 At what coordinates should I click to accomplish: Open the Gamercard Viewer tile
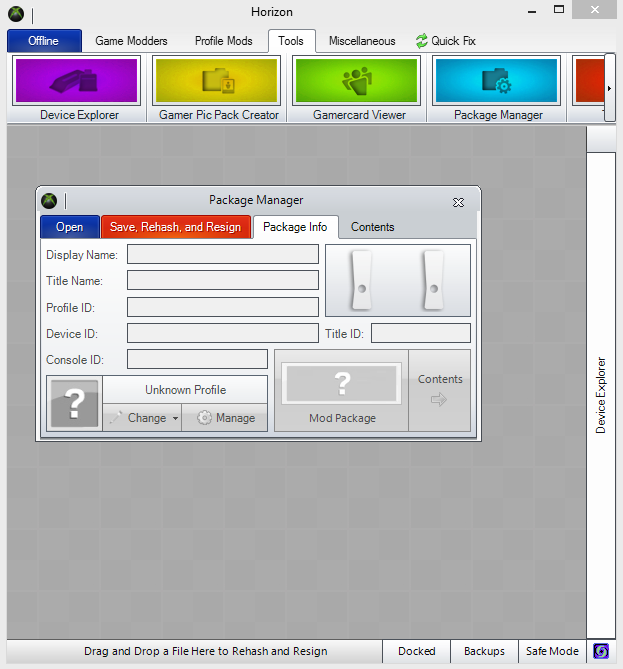point(357,88)
